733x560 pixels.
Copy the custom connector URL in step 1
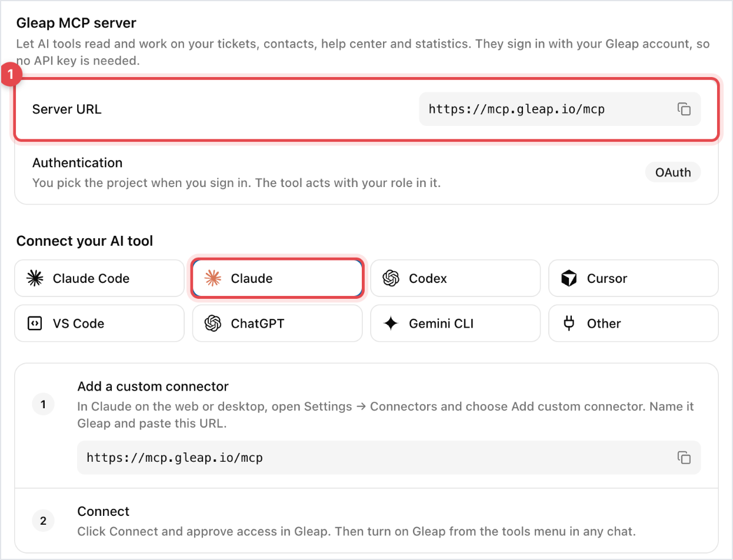[684, 458]
